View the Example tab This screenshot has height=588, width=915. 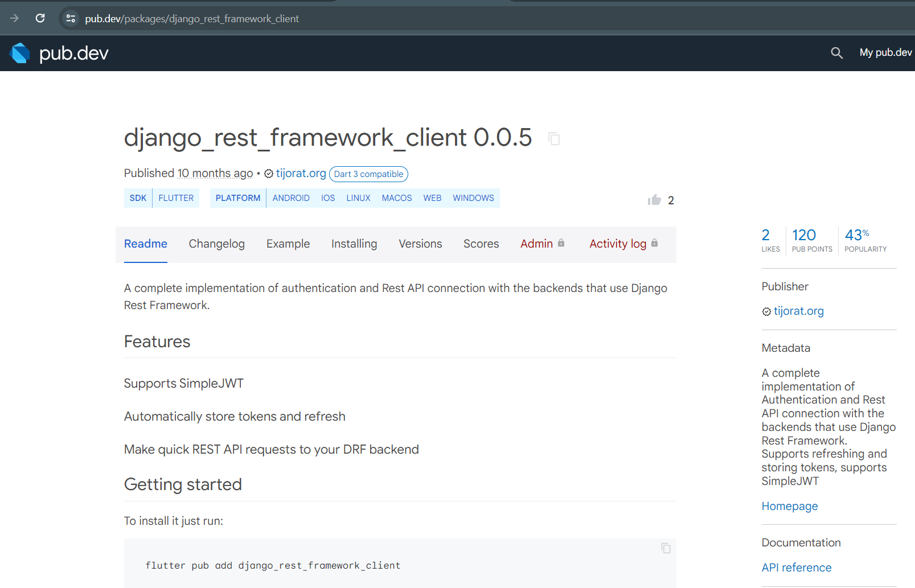point(288,244)
